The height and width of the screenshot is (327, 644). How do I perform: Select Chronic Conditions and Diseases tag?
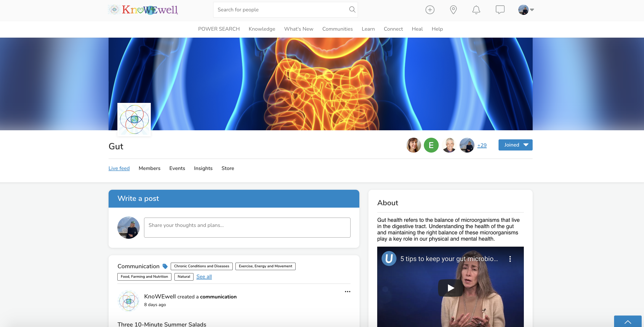coord(202,266)
